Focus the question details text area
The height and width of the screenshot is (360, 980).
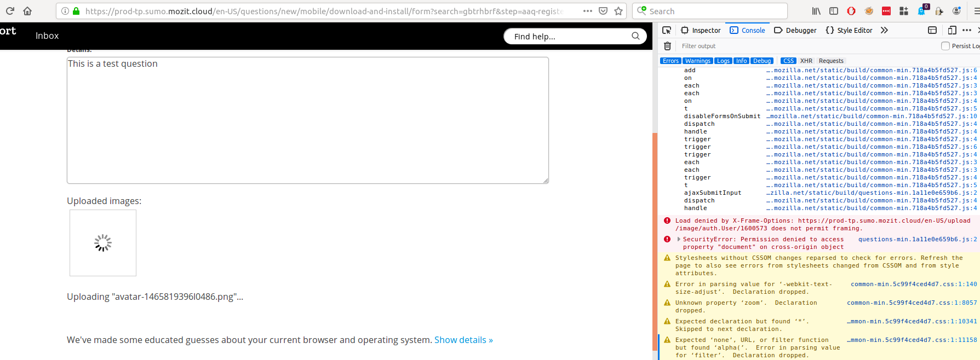tap(307, 120)
